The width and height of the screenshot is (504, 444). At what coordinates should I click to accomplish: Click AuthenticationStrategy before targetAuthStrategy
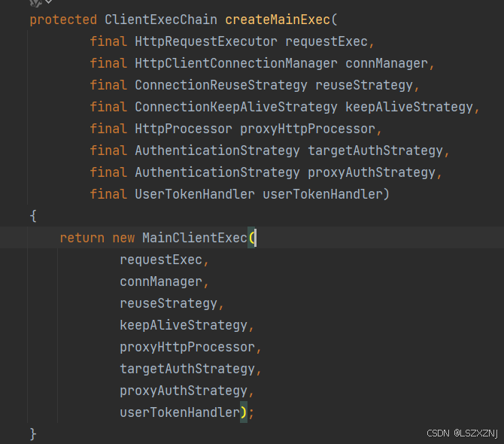point(217,151)
